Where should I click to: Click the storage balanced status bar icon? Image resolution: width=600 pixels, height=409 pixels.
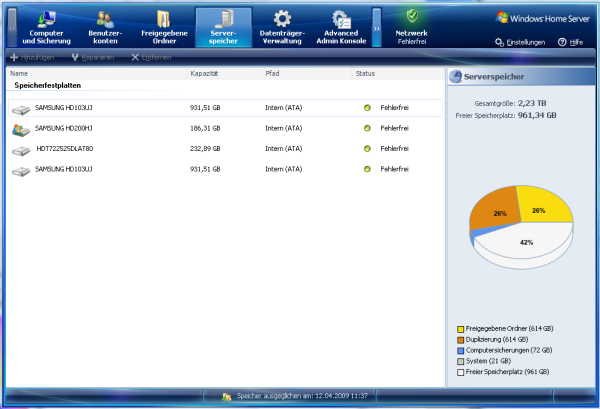coord(227,397)
